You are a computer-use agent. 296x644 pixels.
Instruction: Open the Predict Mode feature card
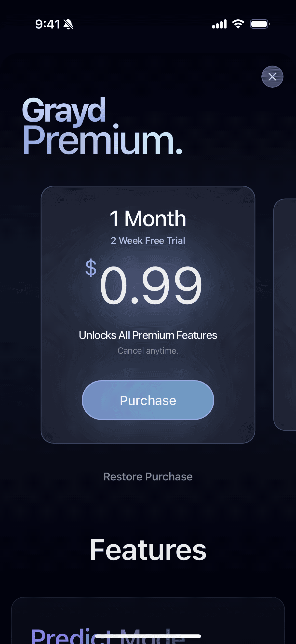point(148,620)
